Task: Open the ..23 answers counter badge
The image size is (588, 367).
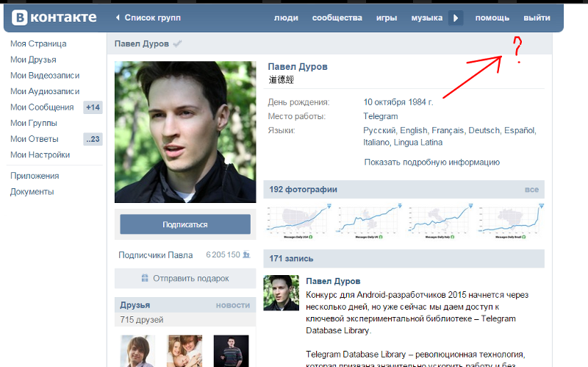Action: 93,139
